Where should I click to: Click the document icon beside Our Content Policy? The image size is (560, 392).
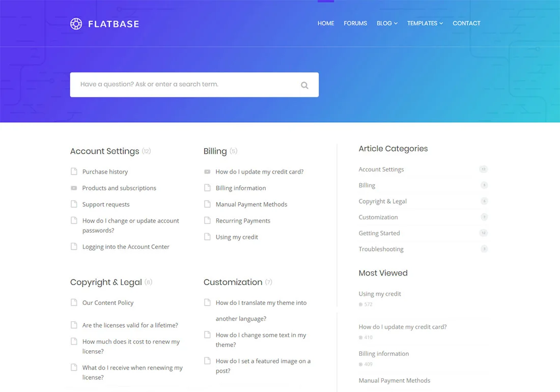pyautogui.click(x=74, y=302)
